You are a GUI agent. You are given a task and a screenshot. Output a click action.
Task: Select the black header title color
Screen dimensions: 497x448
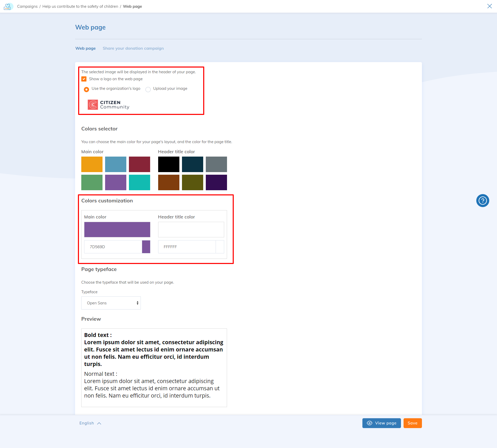[x=169, y=164]
